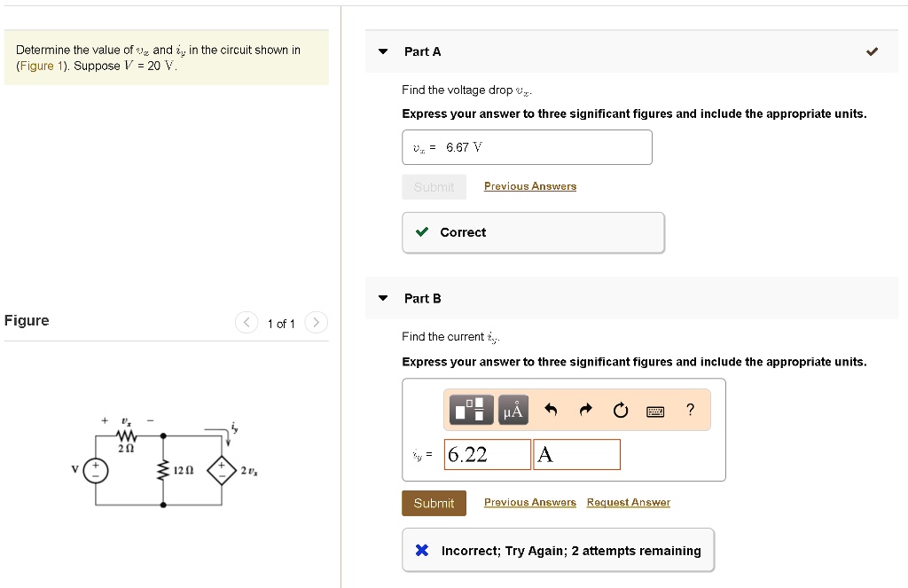Click Request Answer for Part B
The image size is (908, 588).
tap(628, 502)
